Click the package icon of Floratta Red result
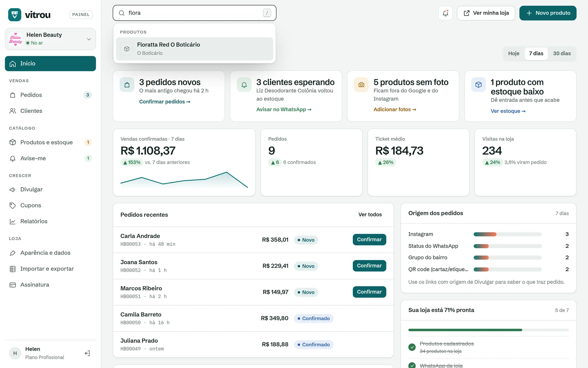The width and height of the screenshot is (588, 368). pos(127,49)
